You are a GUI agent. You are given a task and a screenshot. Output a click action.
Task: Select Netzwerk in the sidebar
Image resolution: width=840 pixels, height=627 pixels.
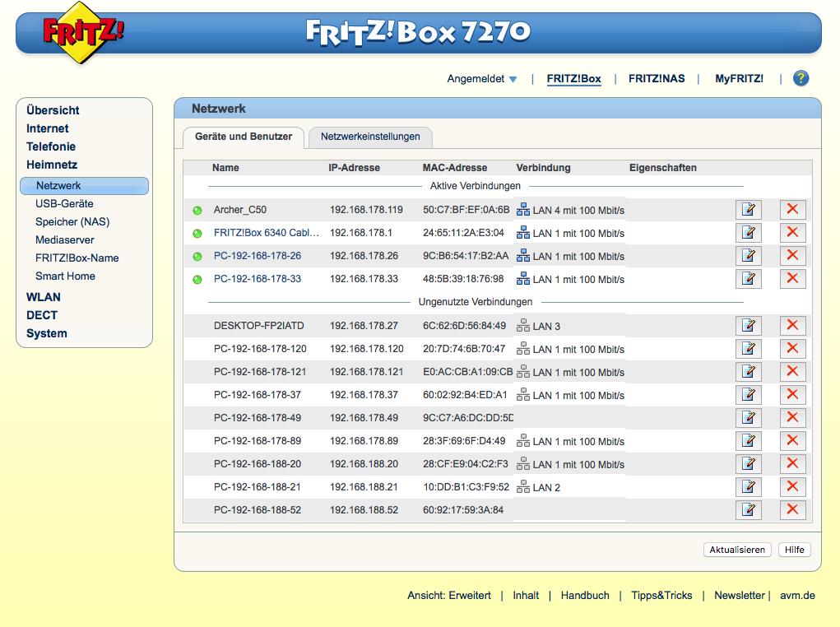point(84,186)
